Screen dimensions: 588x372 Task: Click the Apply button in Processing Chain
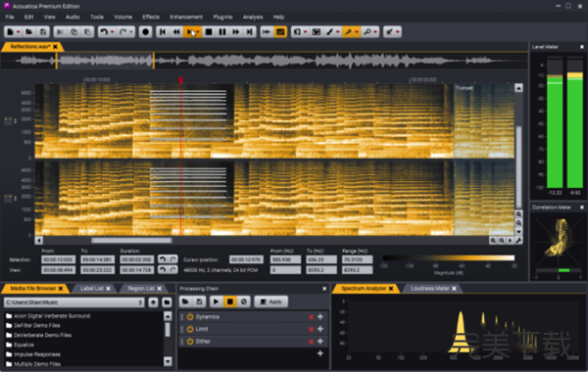271,302
